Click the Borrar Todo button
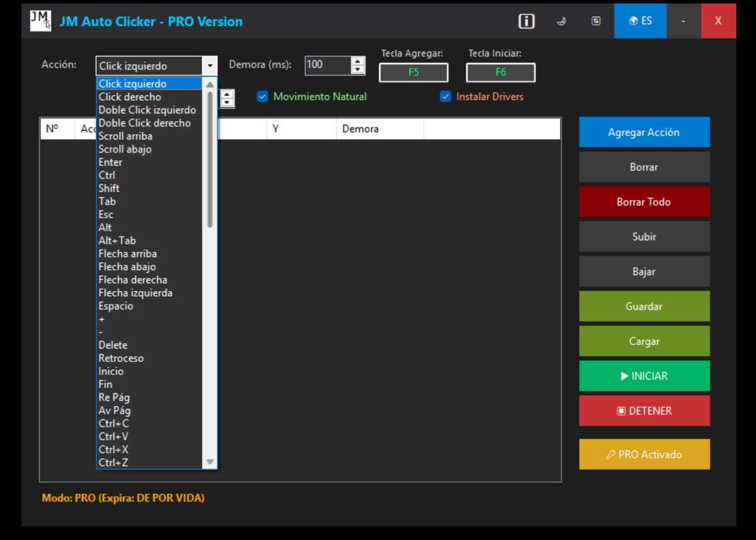The width and height of the screenshot is (756, 540). (x=644, y=202)
